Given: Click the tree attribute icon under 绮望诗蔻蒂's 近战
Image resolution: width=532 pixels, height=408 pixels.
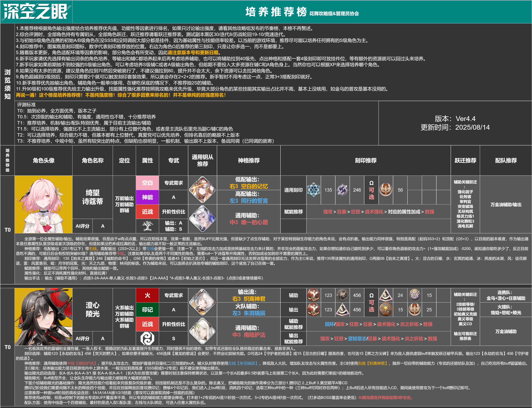Looking at the screenshot, I should coord(147,226).
